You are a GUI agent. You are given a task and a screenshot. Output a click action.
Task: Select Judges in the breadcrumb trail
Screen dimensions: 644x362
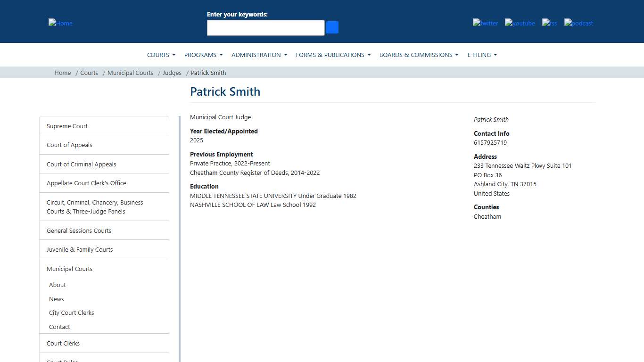tap(172, 73)
